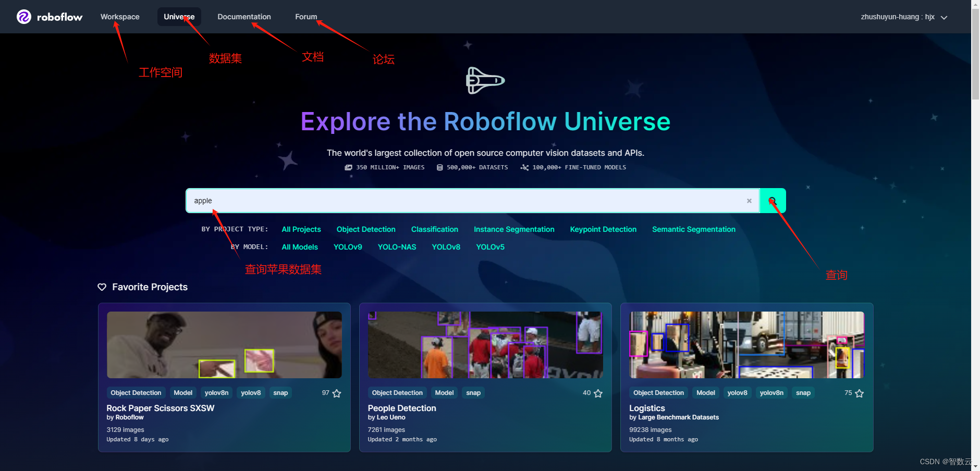The image size is (980, 471).
Task: Click the search field containing apple
Action: (472, 201)
